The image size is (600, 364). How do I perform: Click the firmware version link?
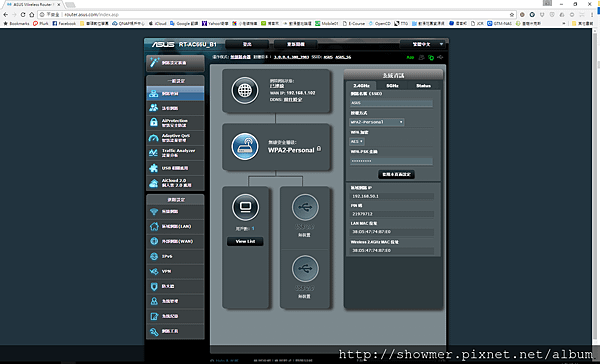291,57
